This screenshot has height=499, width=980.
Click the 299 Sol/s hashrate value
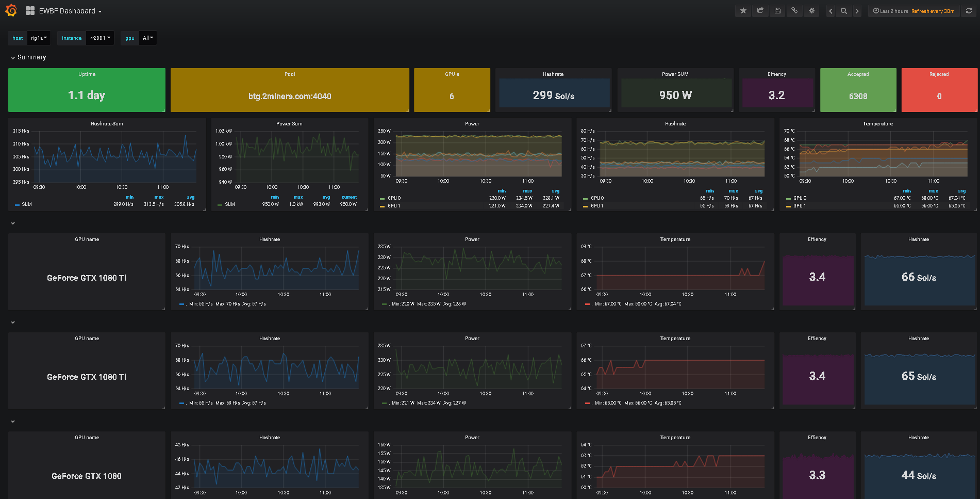pos(554,95)
